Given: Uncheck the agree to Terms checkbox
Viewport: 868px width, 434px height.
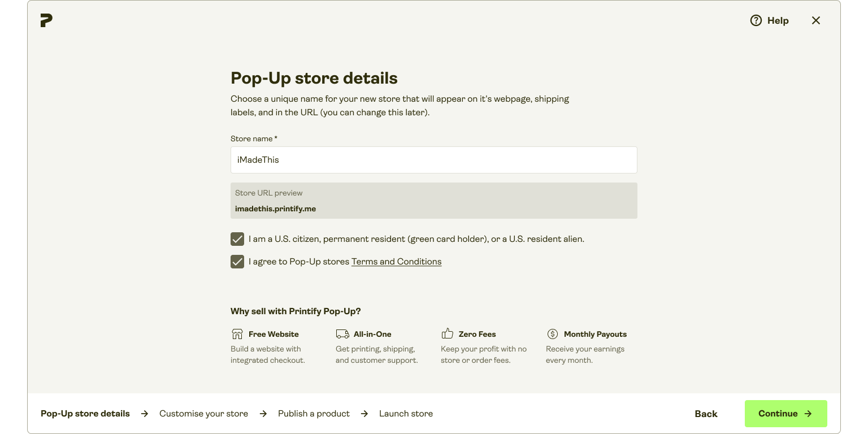Looking at the screenshot, I should click(237, 262).
